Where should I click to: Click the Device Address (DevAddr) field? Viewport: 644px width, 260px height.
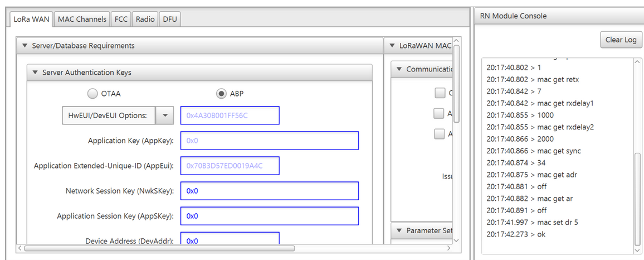[x=230, y=239]
